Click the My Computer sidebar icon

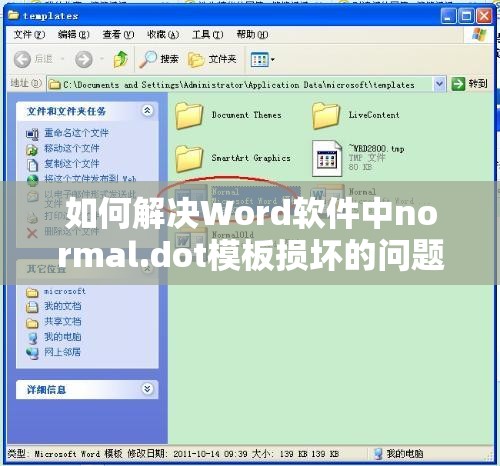(x=32, y=338)
